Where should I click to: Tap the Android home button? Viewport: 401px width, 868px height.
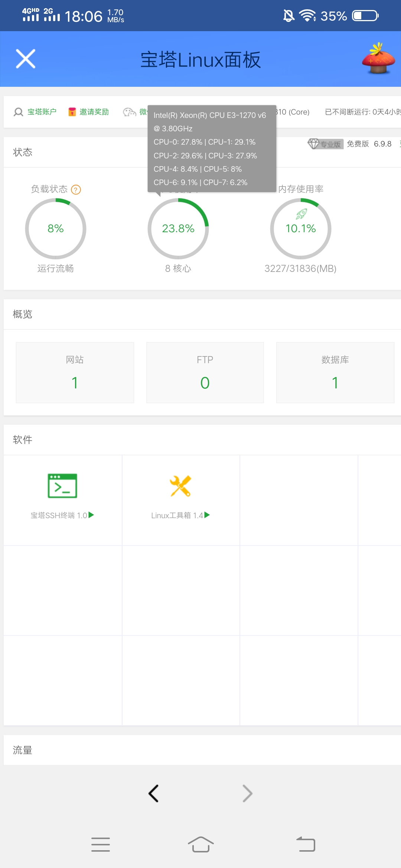pyautogui.click(x=200, y=844)
